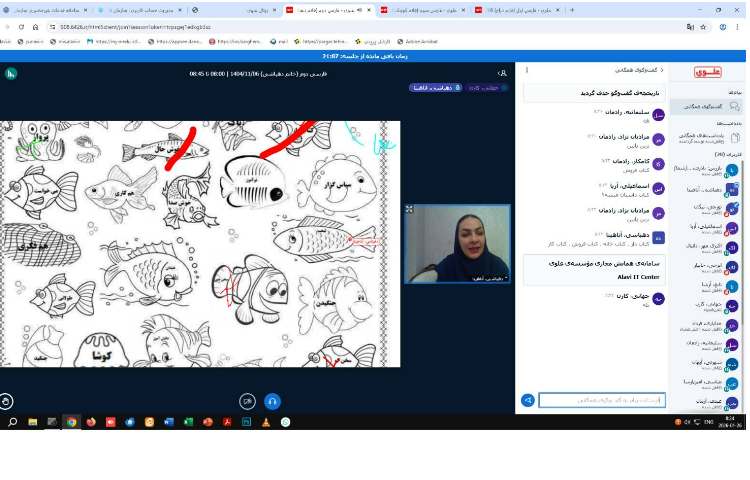
Task: Open the my-medu bookmark
Action: pos(114,42)
